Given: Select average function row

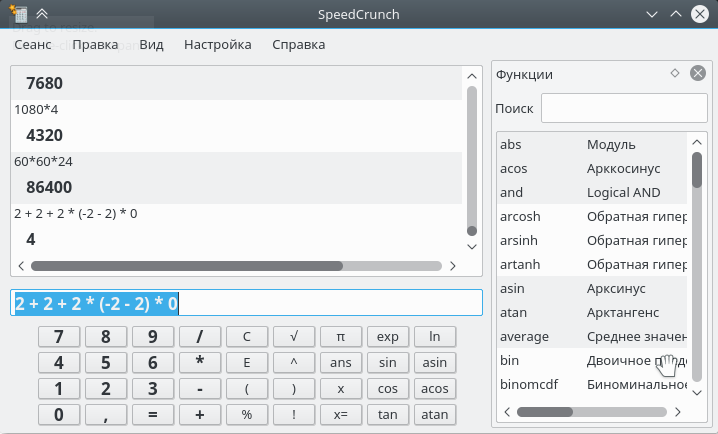Looking at the screenshot, I should [x=592, y=336].
